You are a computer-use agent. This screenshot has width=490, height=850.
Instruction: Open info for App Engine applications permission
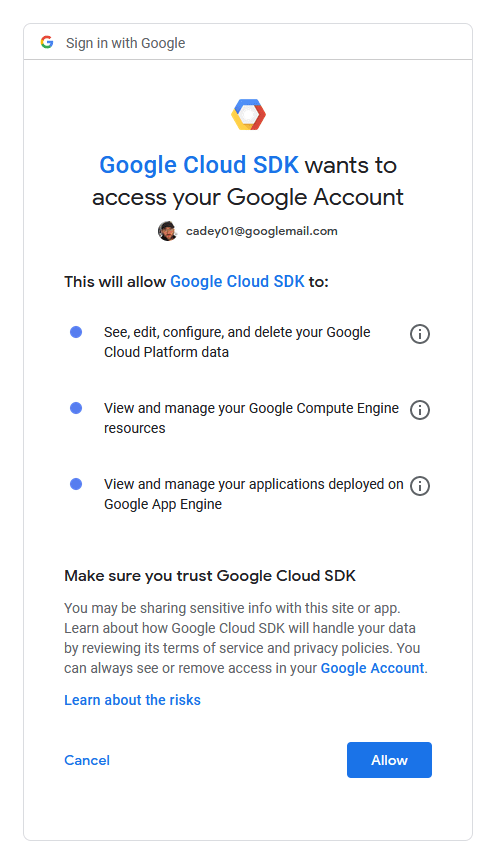click(420, 486)
